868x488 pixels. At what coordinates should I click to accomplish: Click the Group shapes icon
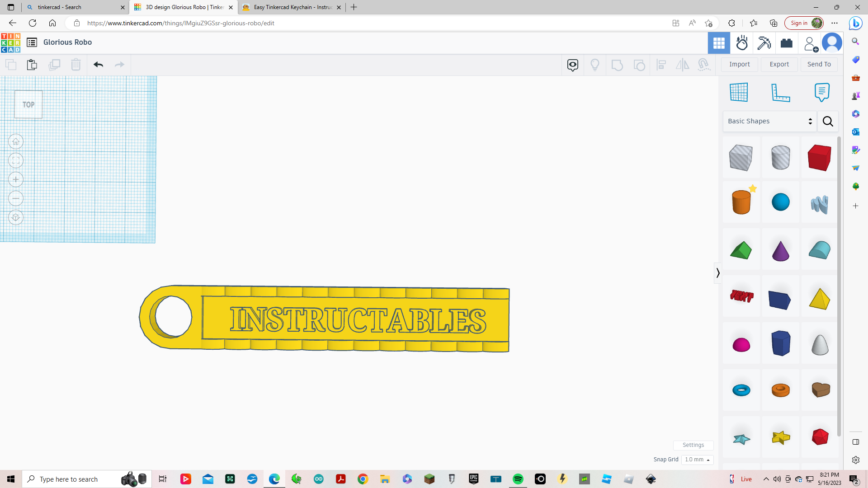tap(617, 65)
